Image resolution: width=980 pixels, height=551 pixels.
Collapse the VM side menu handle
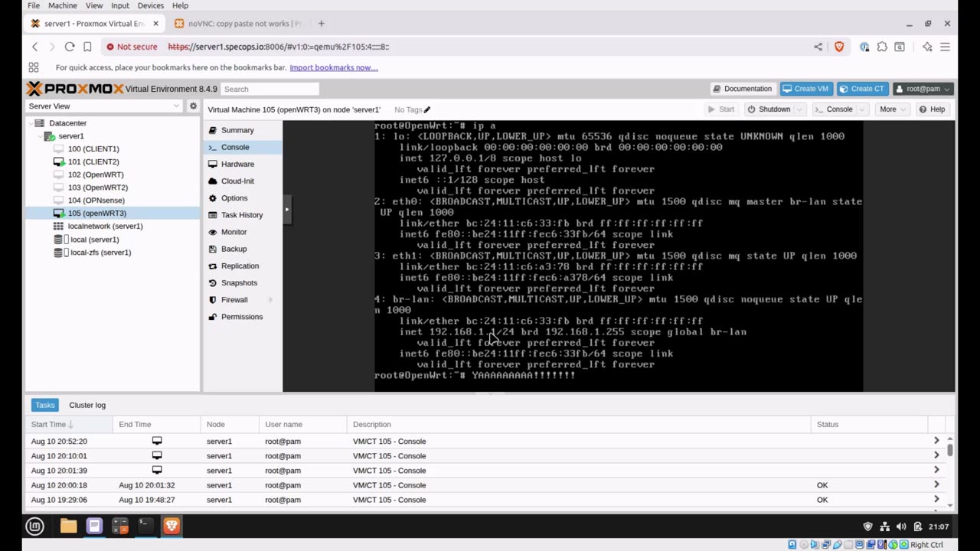pyautogui.click(x=287, y=209)
